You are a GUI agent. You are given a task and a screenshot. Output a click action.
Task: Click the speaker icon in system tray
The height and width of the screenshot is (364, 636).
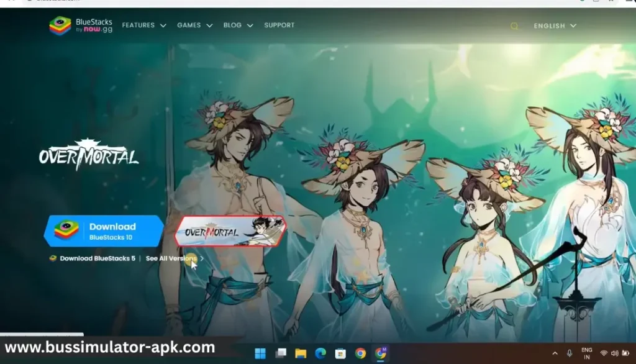click(x=615, y=353)
